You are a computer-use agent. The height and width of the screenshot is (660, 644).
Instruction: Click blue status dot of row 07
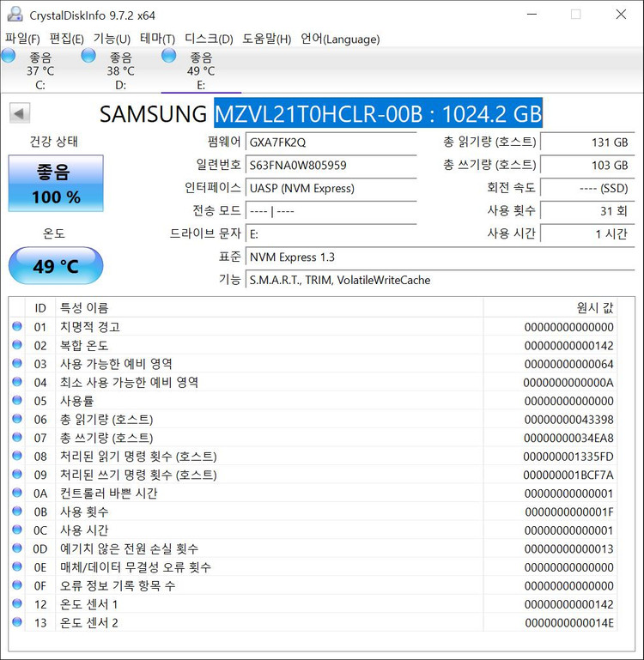pos(17,438)
